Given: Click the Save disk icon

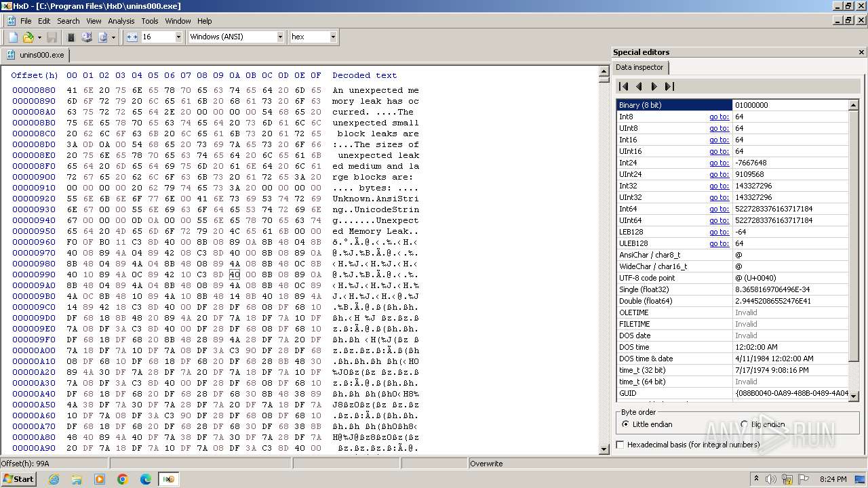Looking at the screenshot, I should [x=52, y=37].
